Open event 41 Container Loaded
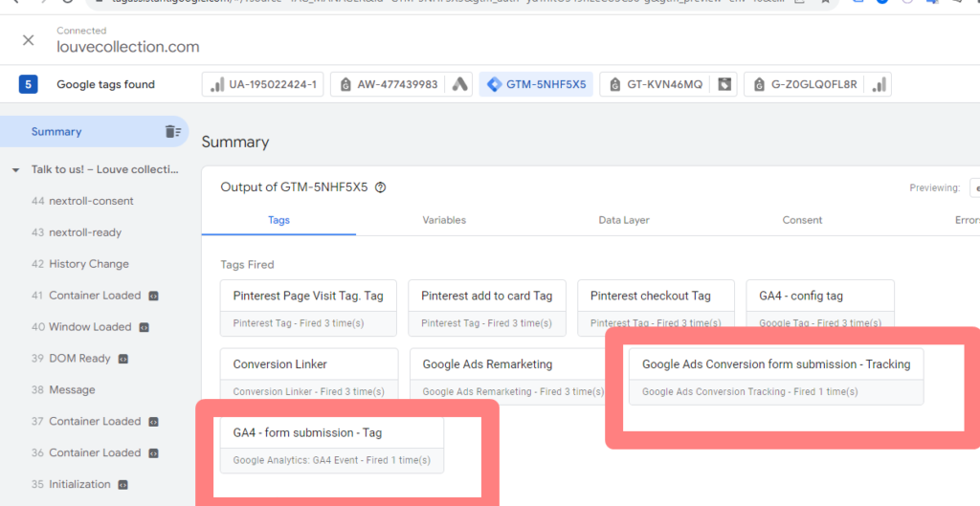The image size is (980, 506). coord(94,296)
